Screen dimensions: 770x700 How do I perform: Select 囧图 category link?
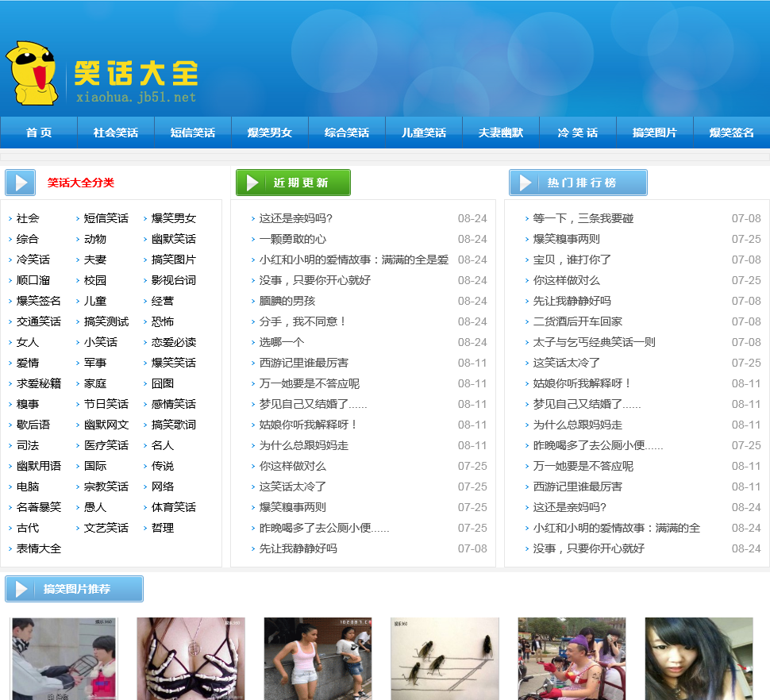(163, 383)
